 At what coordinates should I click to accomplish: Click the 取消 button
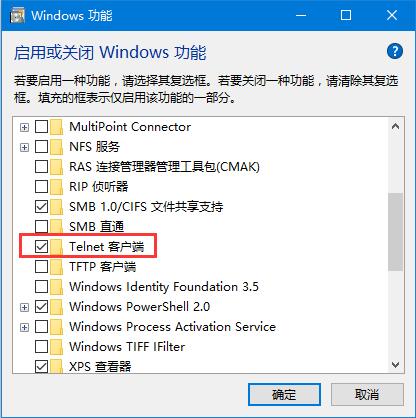pyautogui.click(x=367, y=395)
